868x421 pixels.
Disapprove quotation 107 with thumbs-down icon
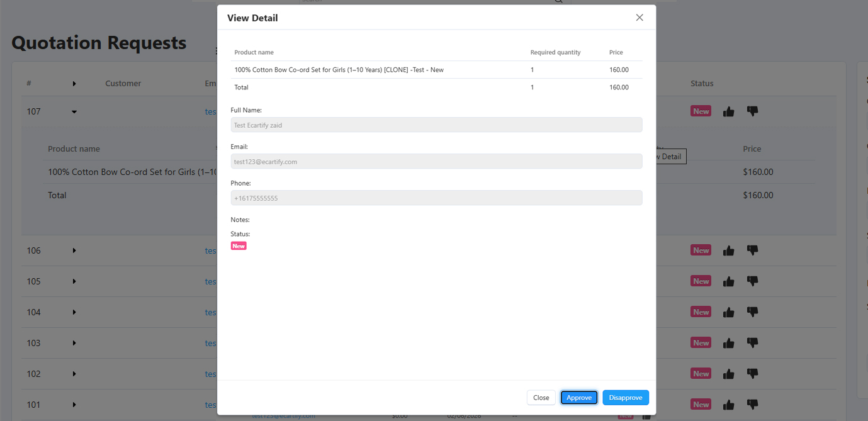coord(752,111)
